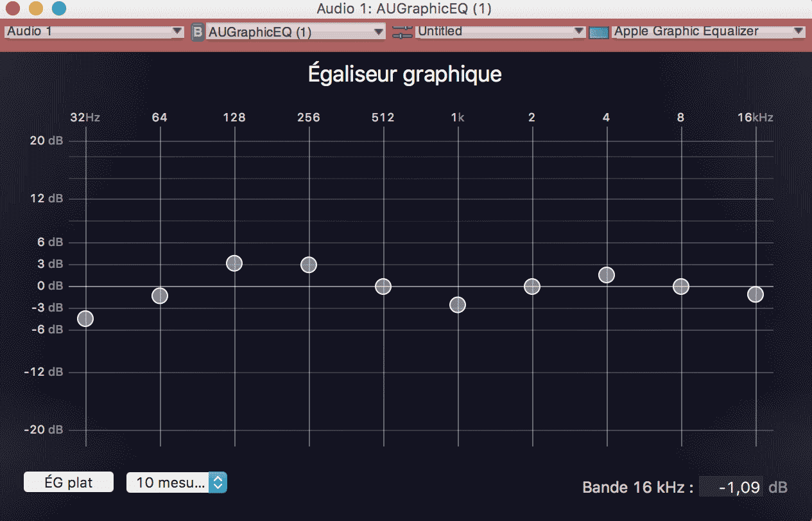812x521 pixels.
Task: Click the Bande 16 kHz value field
Action: click(731, 487)
